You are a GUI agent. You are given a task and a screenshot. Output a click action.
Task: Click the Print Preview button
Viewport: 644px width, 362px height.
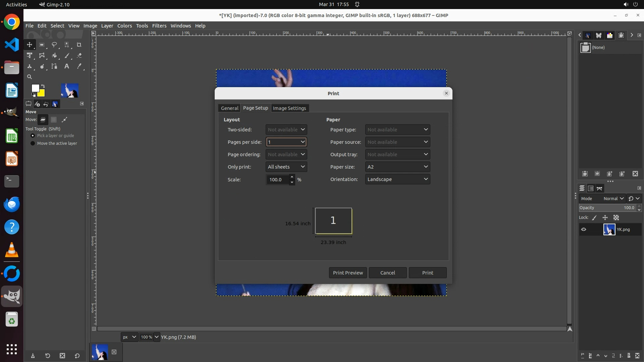pos(348,273)
